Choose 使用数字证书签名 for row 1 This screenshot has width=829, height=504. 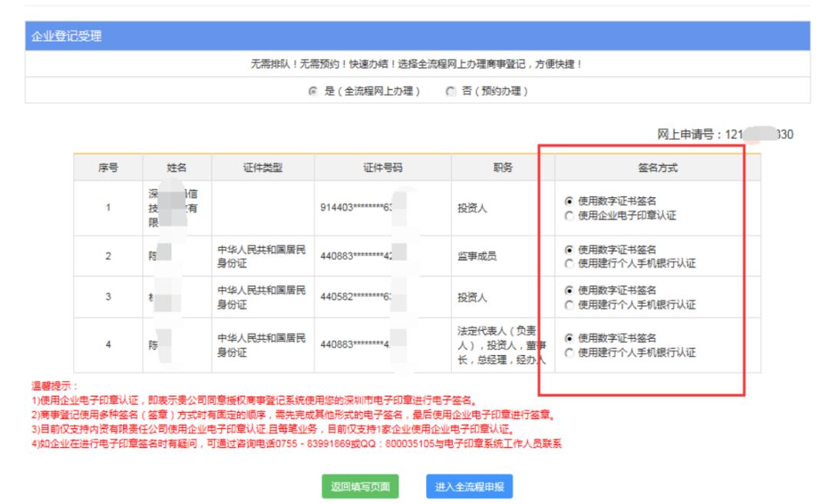[x=569, y=202]
